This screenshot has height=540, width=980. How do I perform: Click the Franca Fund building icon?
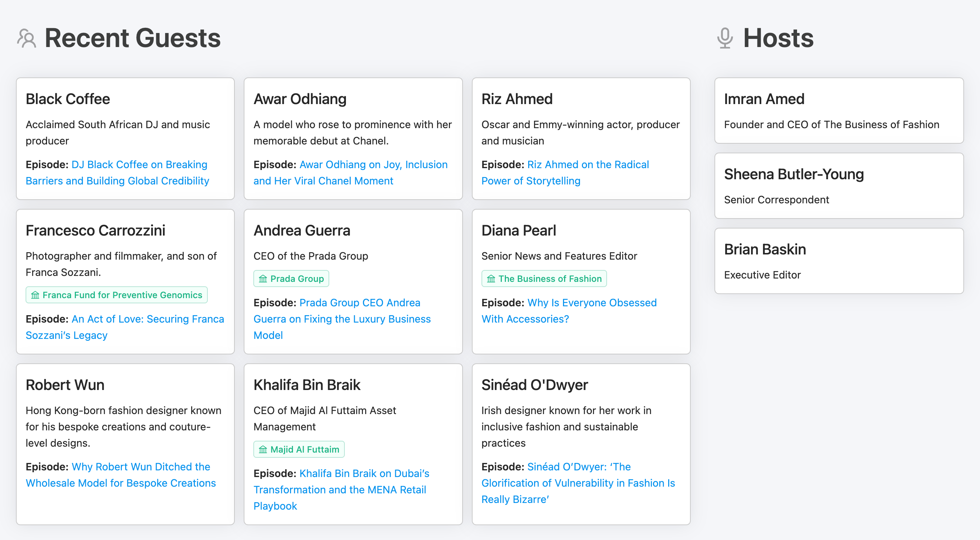pyautogui.click(x=35, y=295)
